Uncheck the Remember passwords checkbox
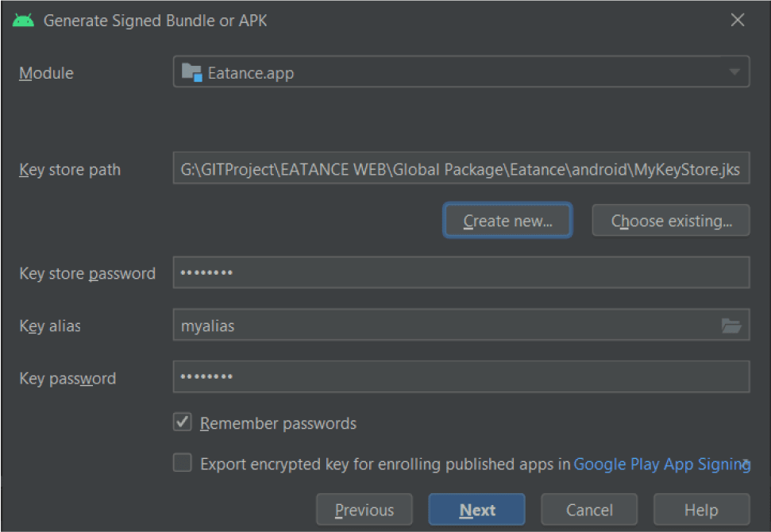Image resolution: width=771 pixels, height=532 pixels. (183, 422)
